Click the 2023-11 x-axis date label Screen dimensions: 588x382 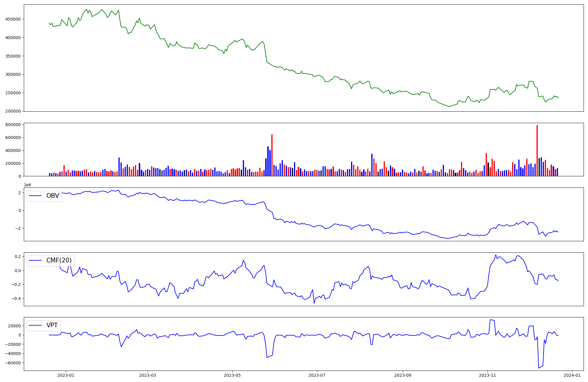[x=487, y=375]
